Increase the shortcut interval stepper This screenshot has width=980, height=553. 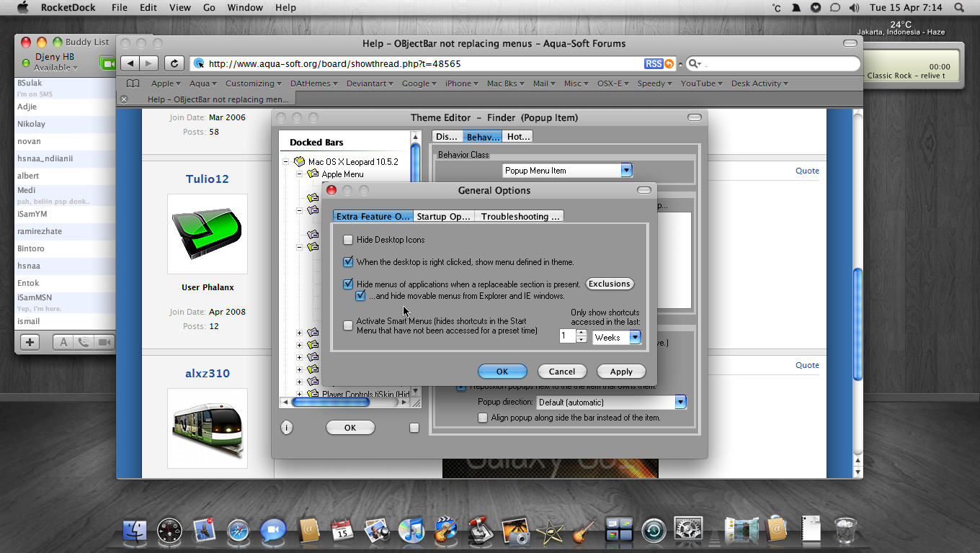point(582,333)
